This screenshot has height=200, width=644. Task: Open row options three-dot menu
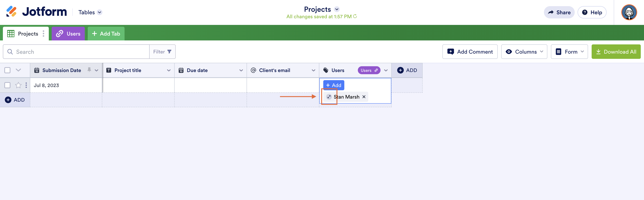pyautogui.click(x=26, y=85)
